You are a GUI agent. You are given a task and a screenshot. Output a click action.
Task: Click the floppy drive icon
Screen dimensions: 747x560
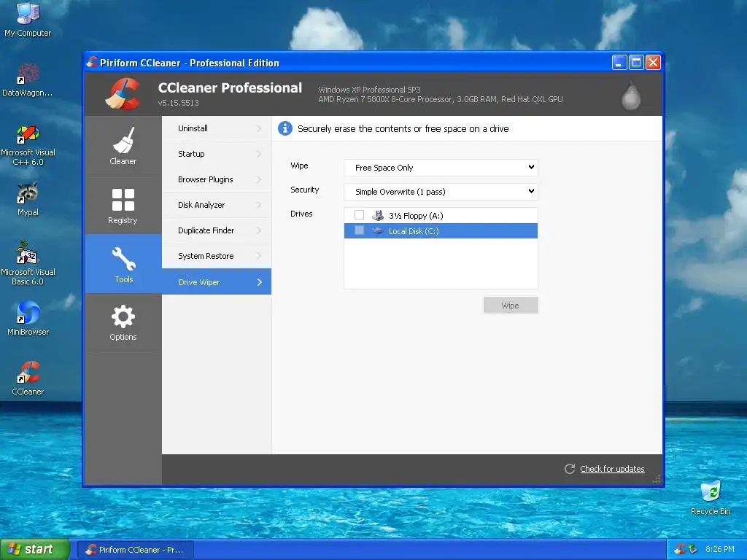pyautogui.click(x=378, y=215)
